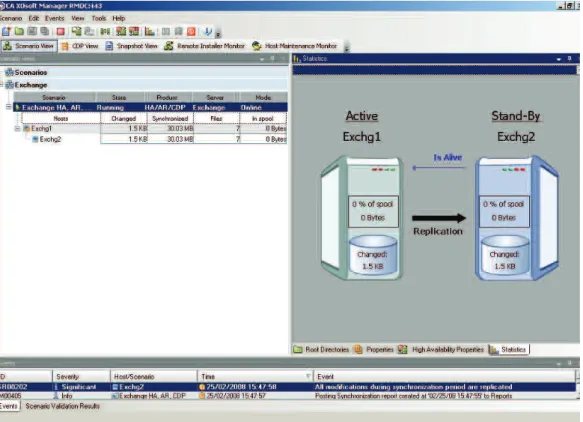Viewport: 583px width, 422px height.
Task: Switch to High Availability Properties tab
Action: coord(441,349)
